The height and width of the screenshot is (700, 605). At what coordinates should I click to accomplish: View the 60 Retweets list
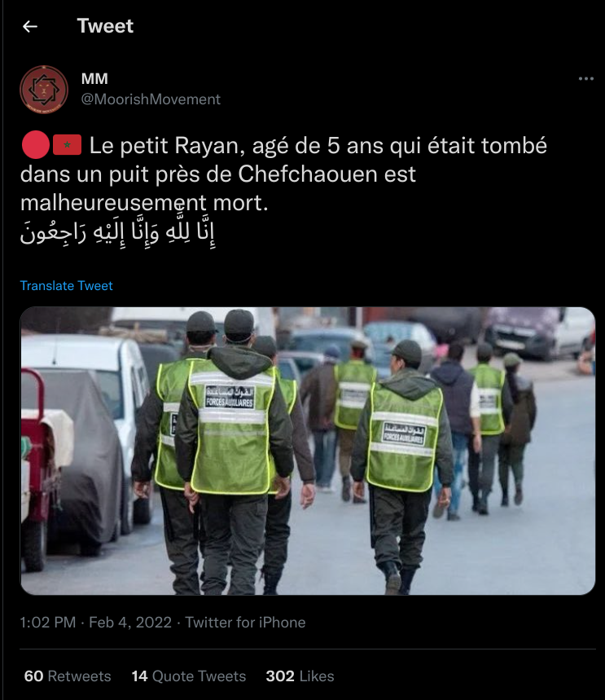point(68,676)
